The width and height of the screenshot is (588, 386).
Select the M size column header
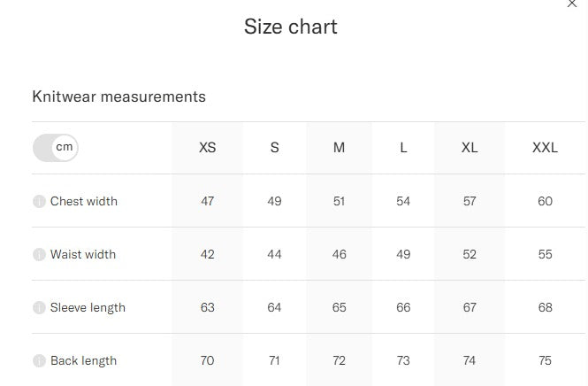click(x=339, y=148)
